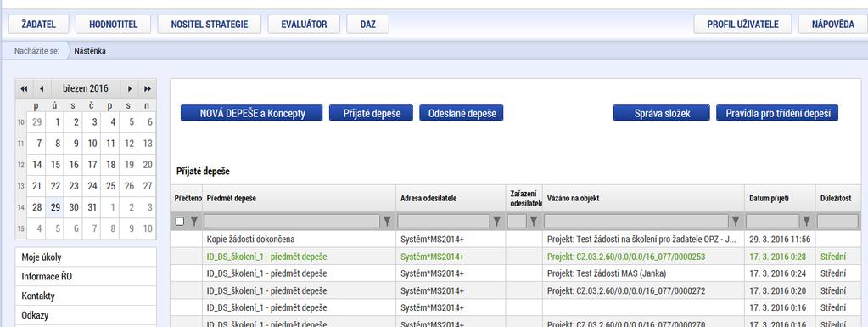Click the Vázáno na objekt filter field

[636, 222]
